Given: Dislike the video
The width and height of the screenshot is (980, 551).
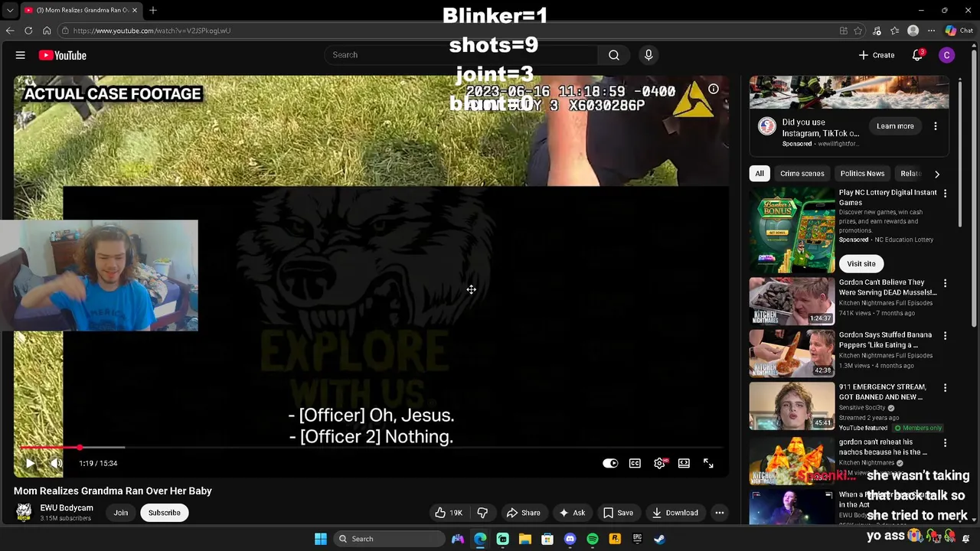Looking at the screenshot, I should [482, 513].
